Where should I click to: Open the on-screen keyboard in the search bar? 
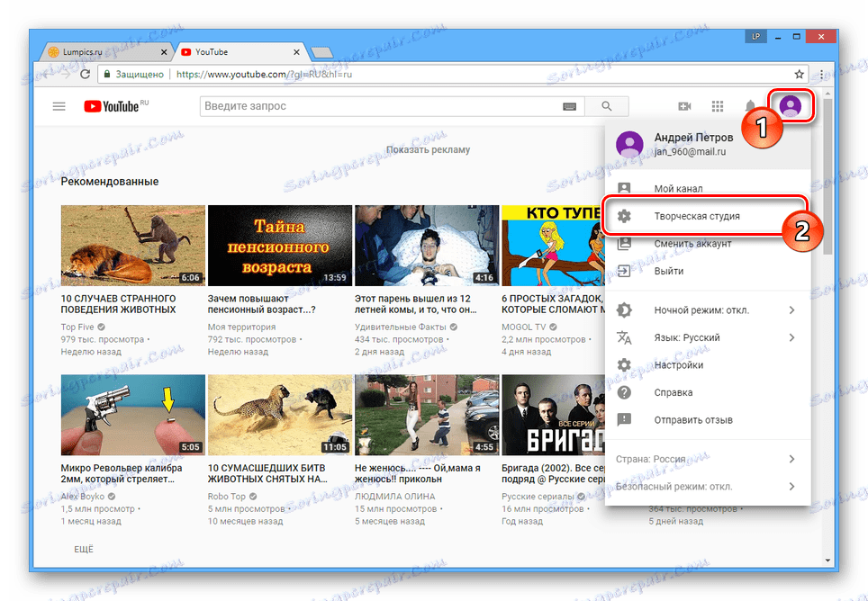[x=570, y=105]
